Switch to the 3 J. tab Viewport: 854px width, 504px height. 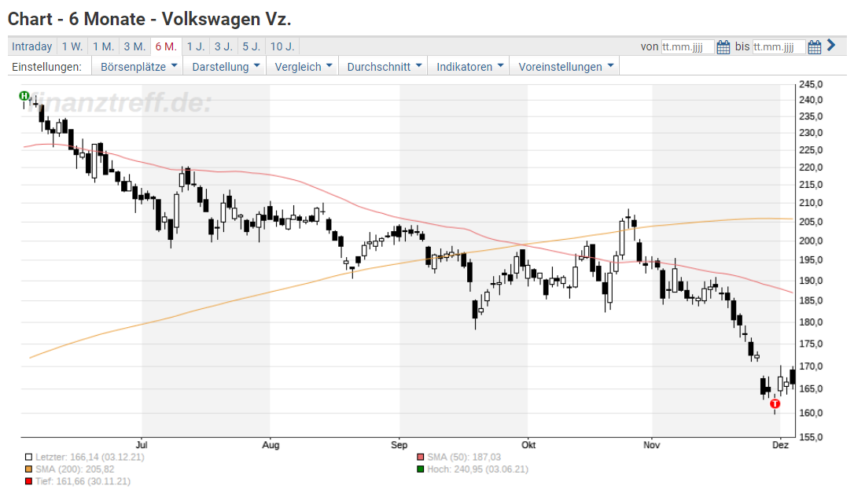tap(224, 46)
